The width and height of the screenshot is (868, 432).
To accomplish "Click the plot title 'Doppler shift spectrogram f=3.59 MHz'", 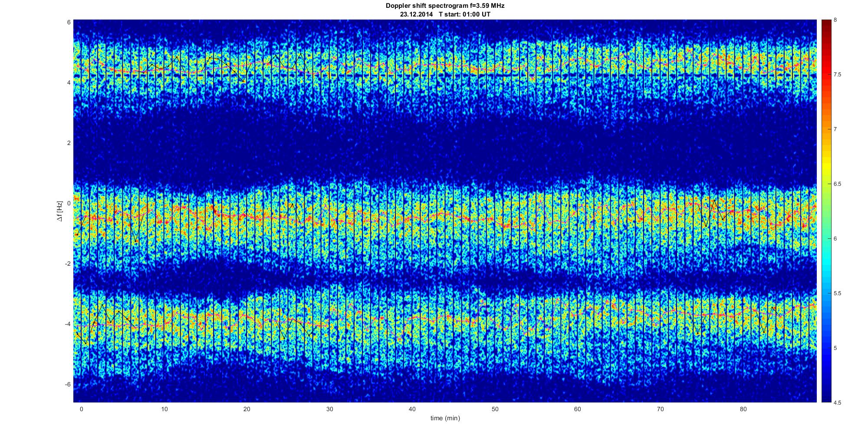I will point(445,6).
